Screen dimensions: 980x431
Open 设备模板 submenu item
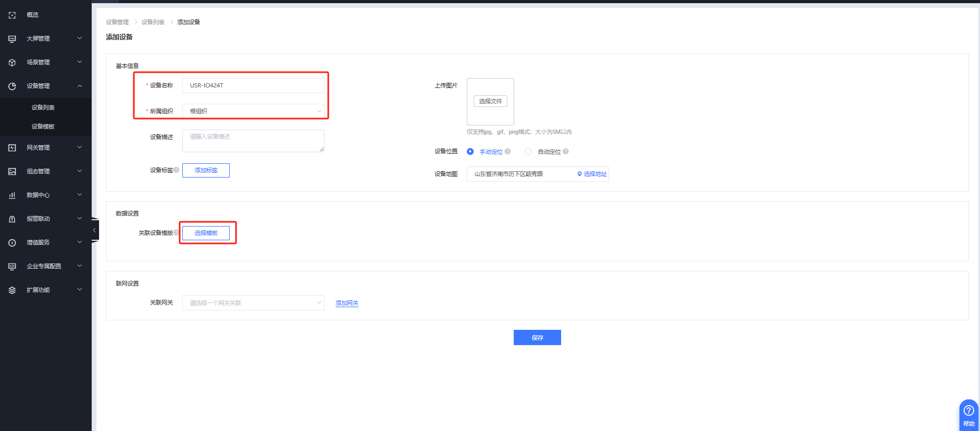[x=43, y=126]
